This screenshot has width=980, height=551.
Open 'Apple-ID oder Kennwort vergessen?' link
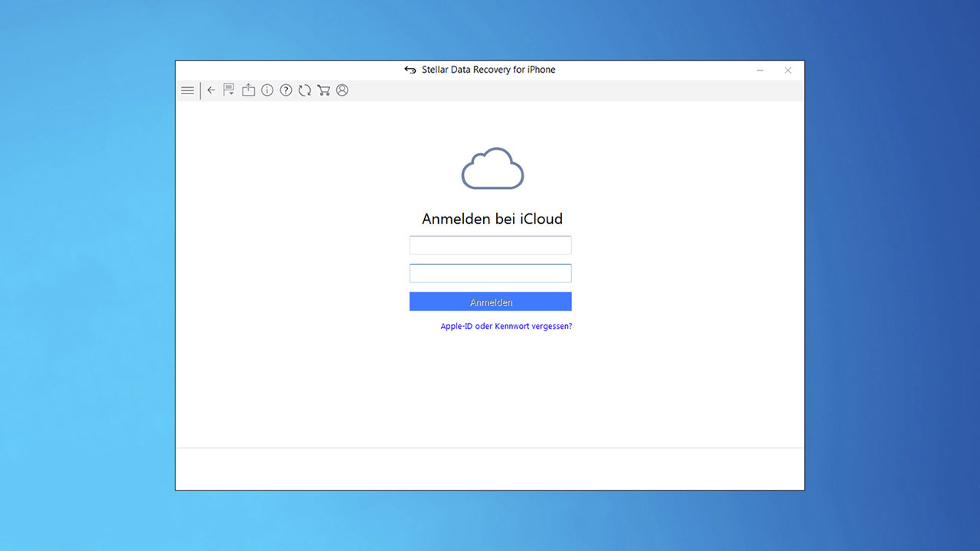[x=506, y=326]
